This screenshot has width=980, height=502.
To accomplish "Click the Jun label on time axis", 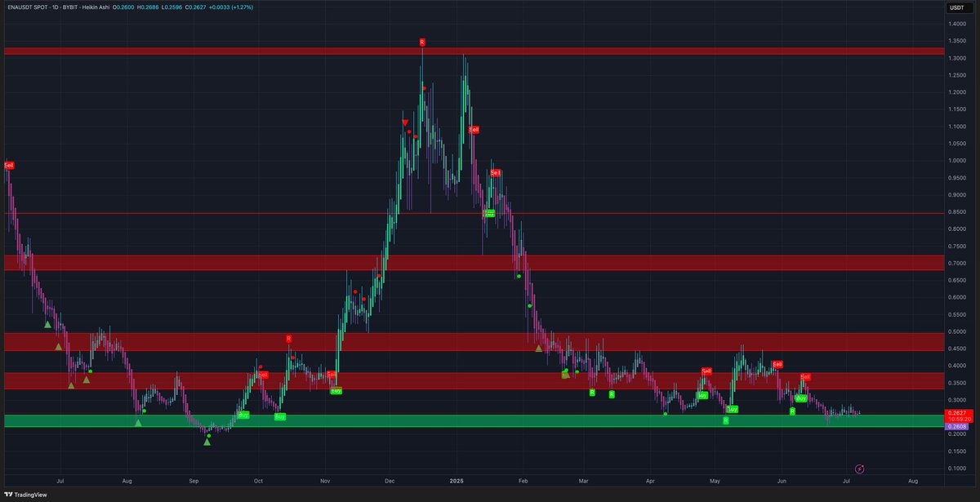I will pos(782,482).
